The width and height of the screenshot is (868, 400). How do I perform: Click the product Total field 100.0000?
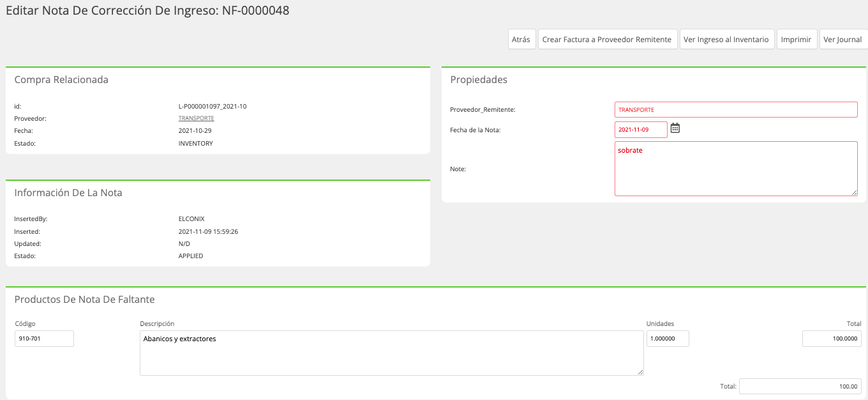point(832,339)
